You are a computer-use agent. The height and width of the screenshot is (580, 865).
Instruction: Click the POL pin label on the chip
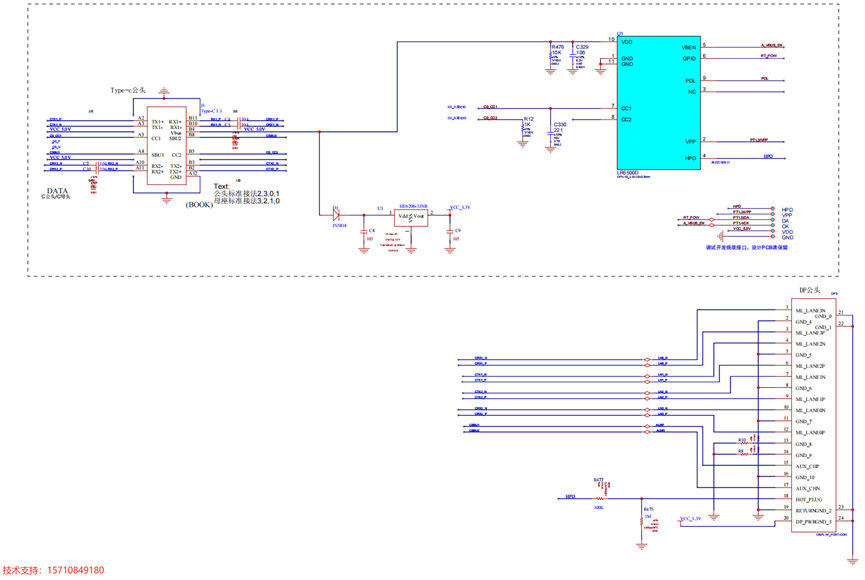coord(691,81)
